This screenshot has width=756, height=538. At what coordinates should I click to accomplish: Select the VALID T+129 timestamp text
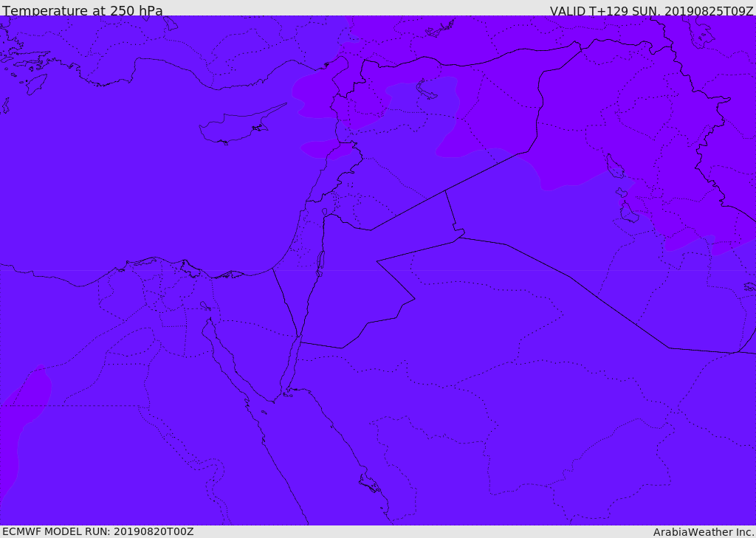click(651, 11)
